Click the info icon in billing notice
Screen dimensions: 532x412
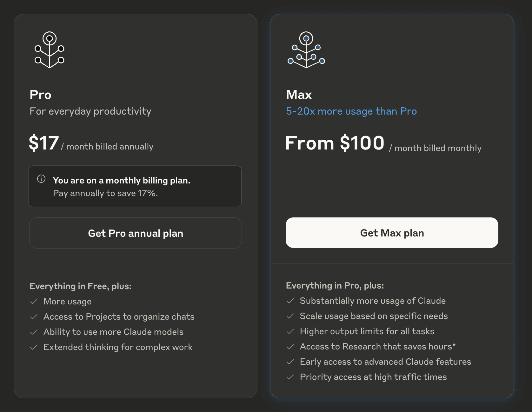tap(41, 180)
